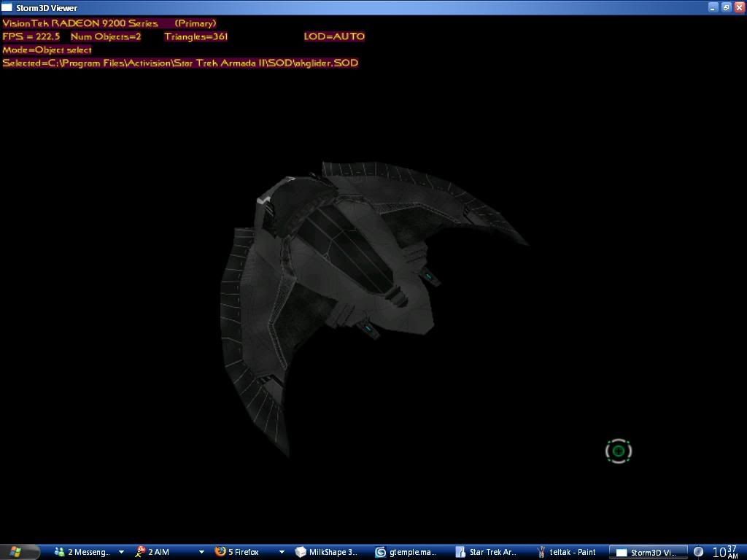Viewport: 747px width, 560px height.
Task: Click the AIM running man taskbar icon
Action: (x=140, y=551)
